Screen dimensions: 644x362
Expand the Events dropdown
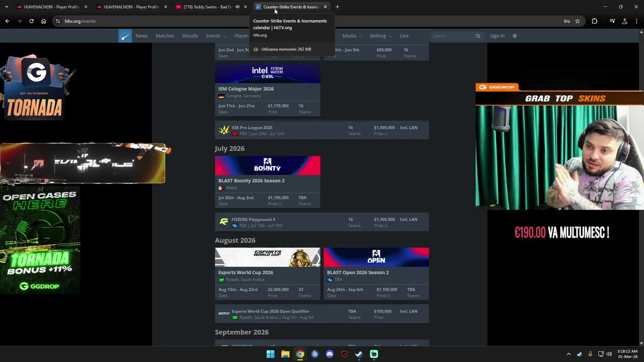(216, 36)
